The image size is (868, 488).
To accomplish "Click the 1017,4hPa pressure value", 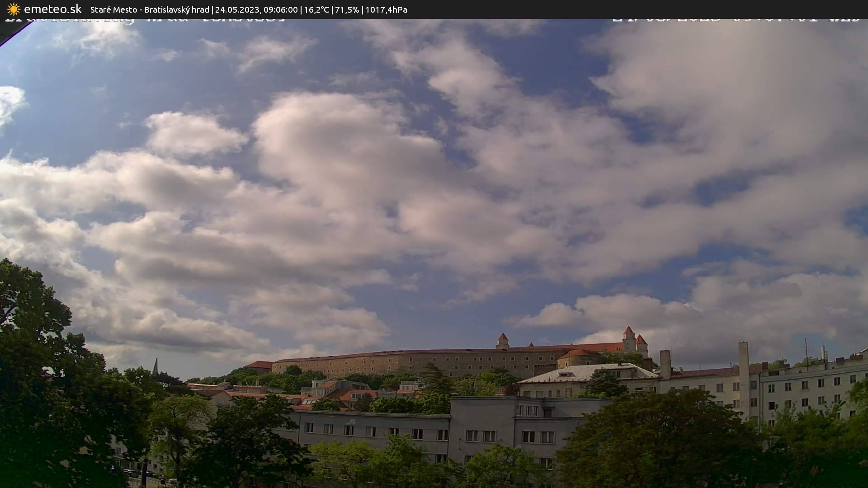I will point(387,9).
